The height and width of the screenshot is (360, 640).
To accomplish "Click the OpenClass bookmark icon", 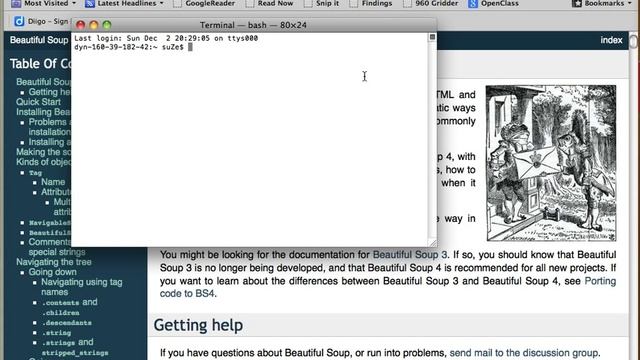I will (x=473, y=4).
